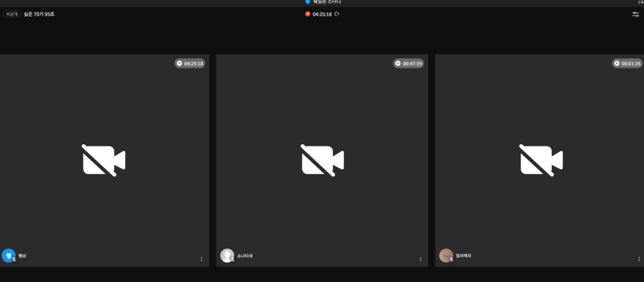This screenshot has width=644, height=282.
Task: Click the 비공개 private badge
Action: [12, 14]
